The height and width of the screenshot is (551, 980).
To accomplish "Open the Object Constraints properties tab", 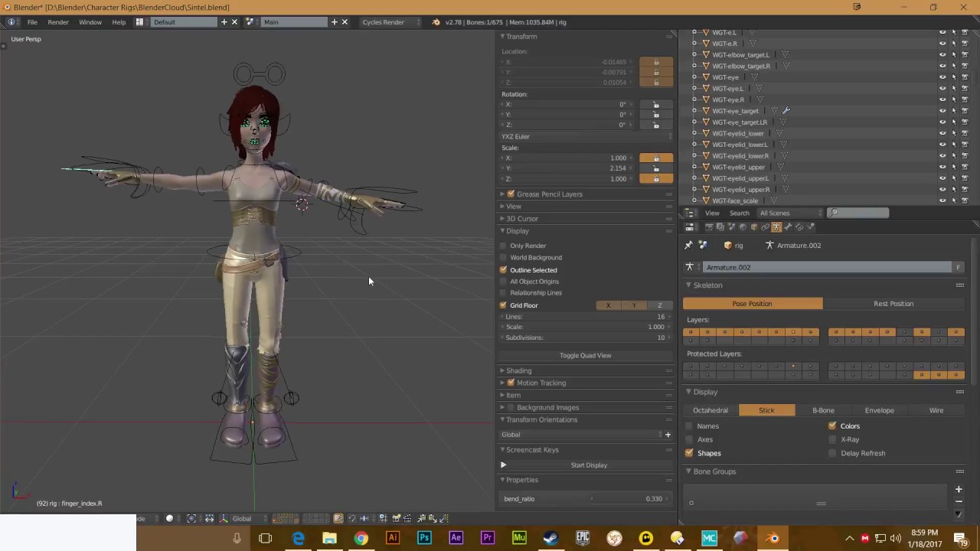I will (x=766, y=227).
